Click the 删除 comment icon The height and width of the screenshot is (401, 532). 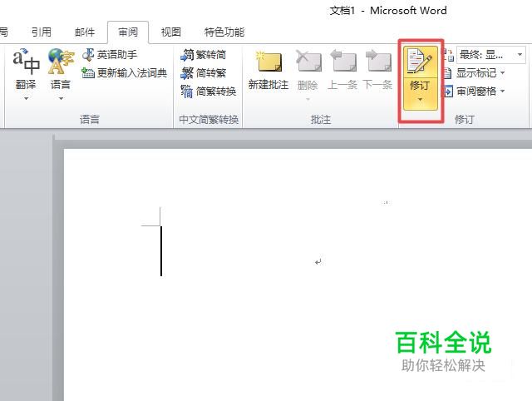[x=308, y=61]
